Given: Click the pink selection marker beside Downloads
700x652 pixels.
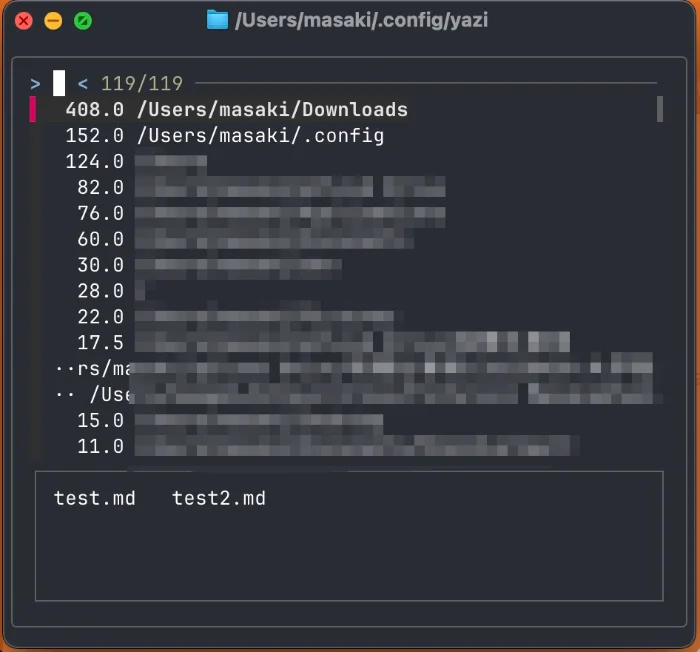Looking at the screenshot, I should (33, 109).
